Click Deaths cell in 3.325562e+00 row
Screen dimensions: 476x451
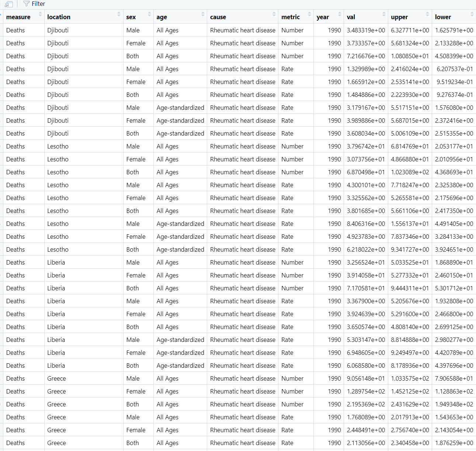click(x=24, y=198)
